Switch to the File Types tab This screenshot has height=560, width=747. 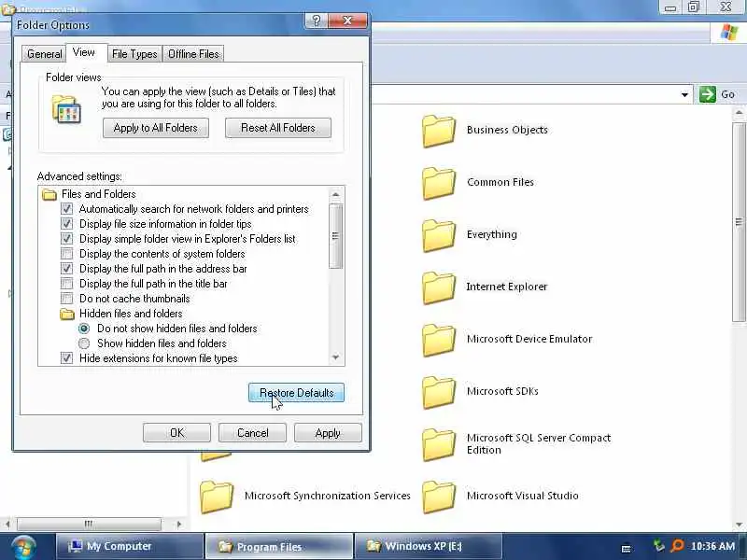pos(134,54)
